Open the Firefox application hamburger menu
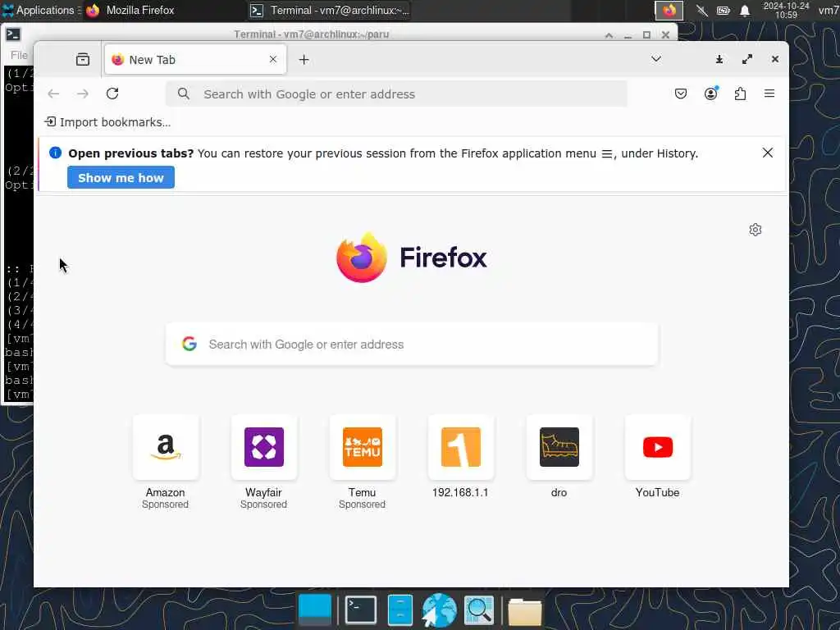The height and width of the screenshot is (630, 840). coord(769,94)
